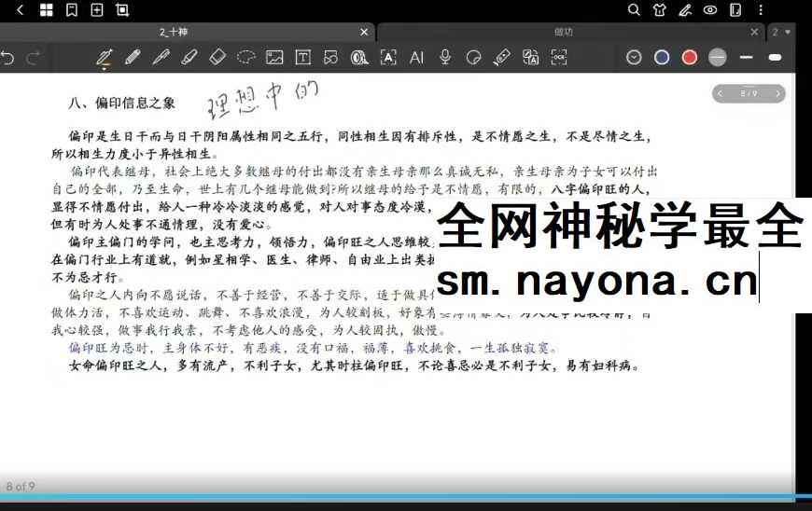
Task: Choose the red pen color
Action: point(690,57)
